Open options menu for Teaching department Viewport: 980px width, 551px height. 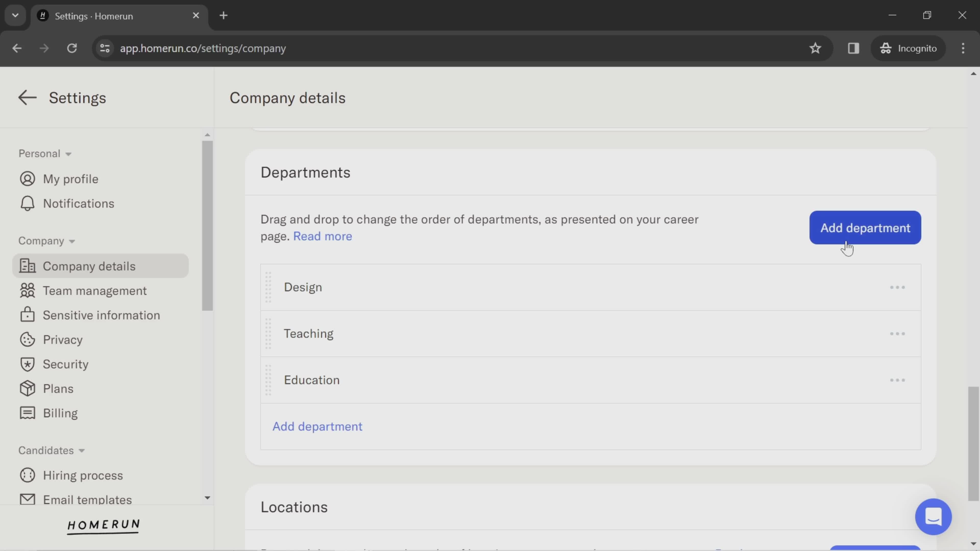point(898,333)
